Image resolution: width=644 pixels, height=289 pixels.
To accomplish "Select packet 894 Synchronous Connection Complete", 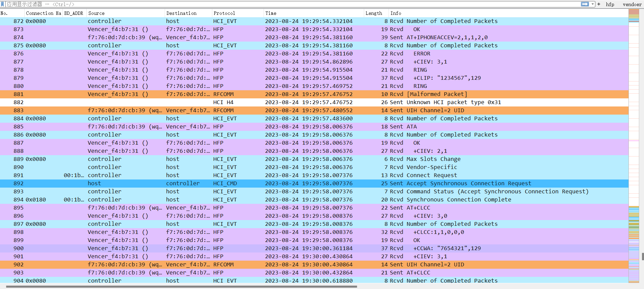I will [314, 199].
